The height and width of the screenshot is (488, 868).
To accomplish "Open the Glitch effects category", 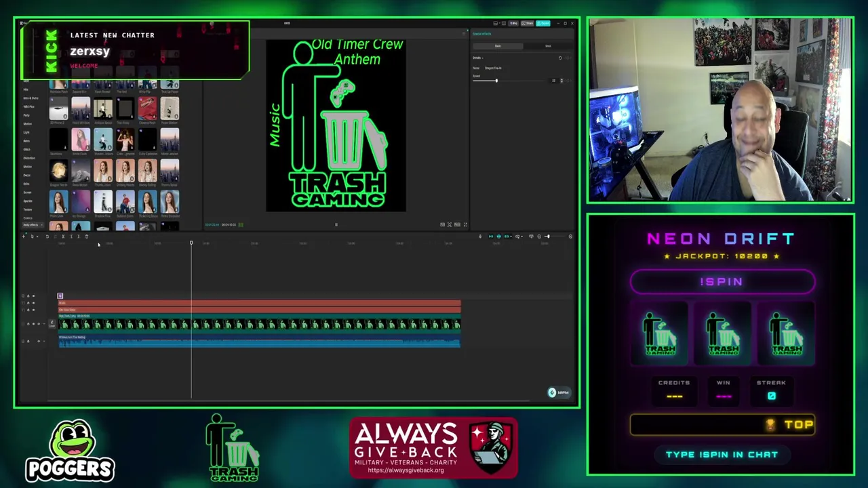I will click(26, 150).
